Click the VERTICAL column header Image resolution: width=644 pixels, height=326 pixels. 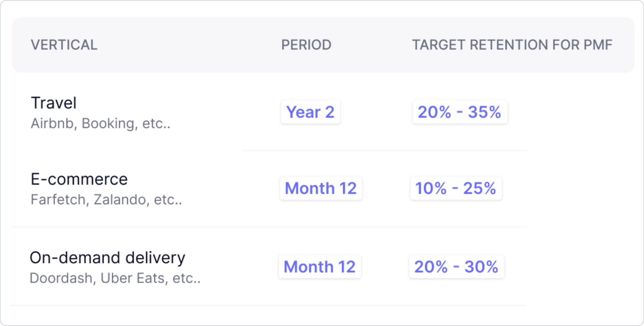point(64,45)
